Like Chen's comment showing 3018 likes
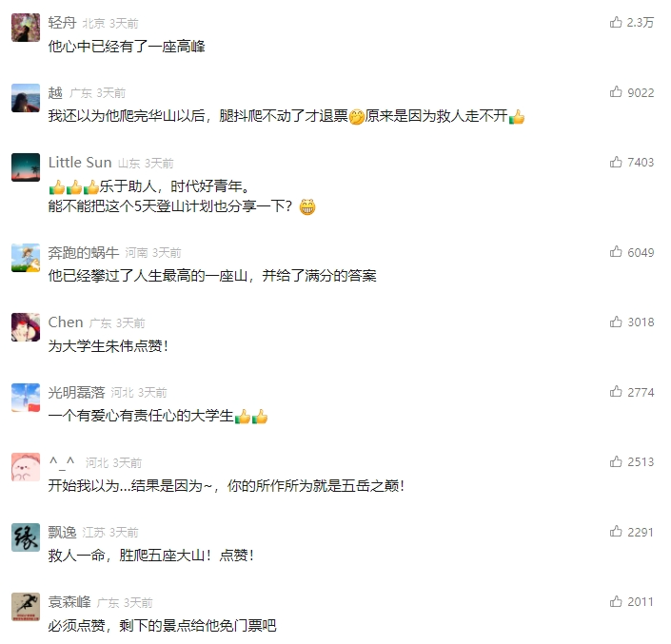This screenshot has width=671, height=644. click(x=616, y=322)
